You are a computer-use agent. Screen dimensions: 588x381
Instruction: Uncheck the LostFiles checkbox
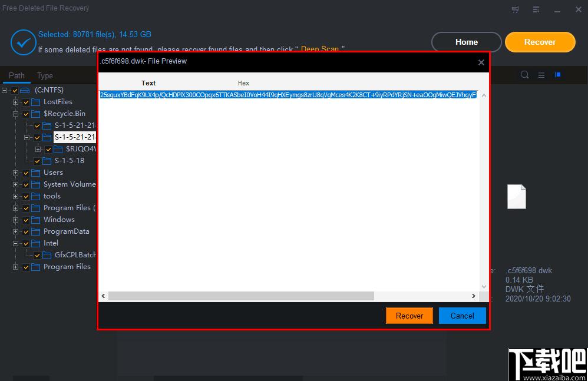tap(26, 102)
